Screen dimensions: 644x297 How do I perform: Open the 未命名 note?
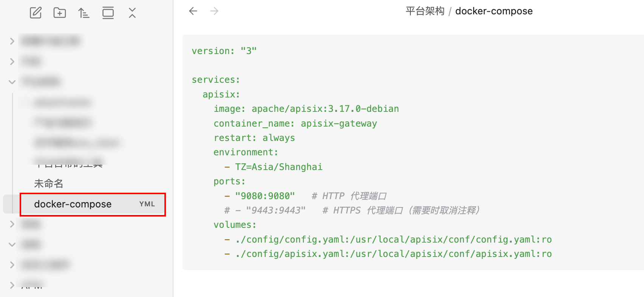click(x=49, y=184)
